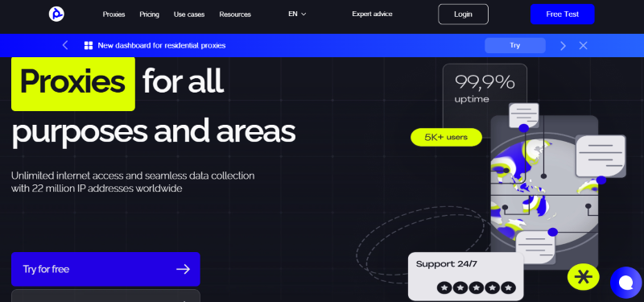Open the Pricing page

(149, 14)
